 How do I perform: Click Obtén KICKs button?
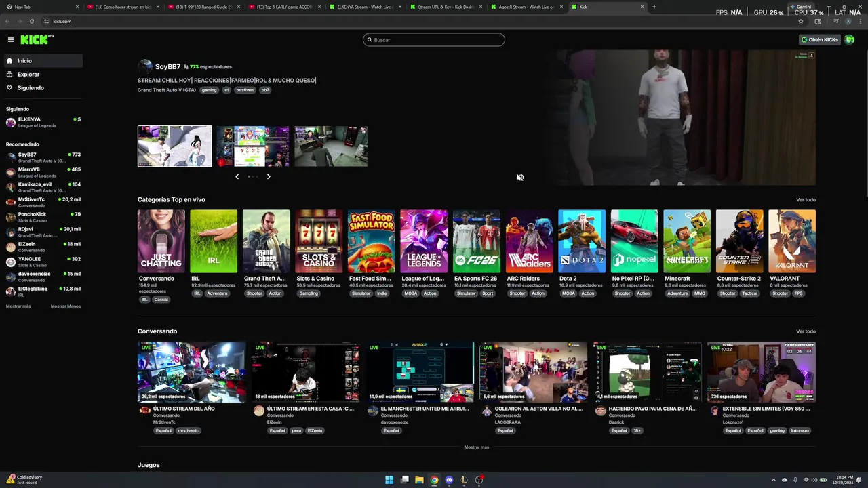820,39
